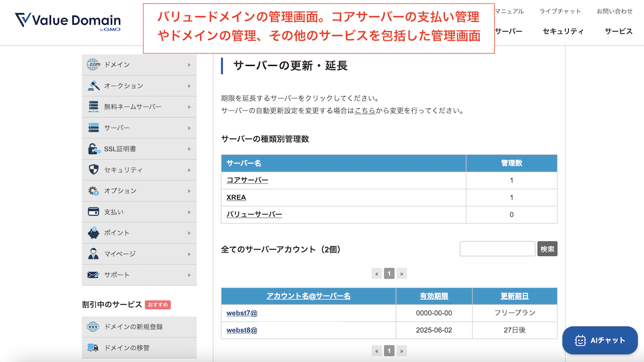
Task: Click the サポート envelope icon
Action: point(93,275)
